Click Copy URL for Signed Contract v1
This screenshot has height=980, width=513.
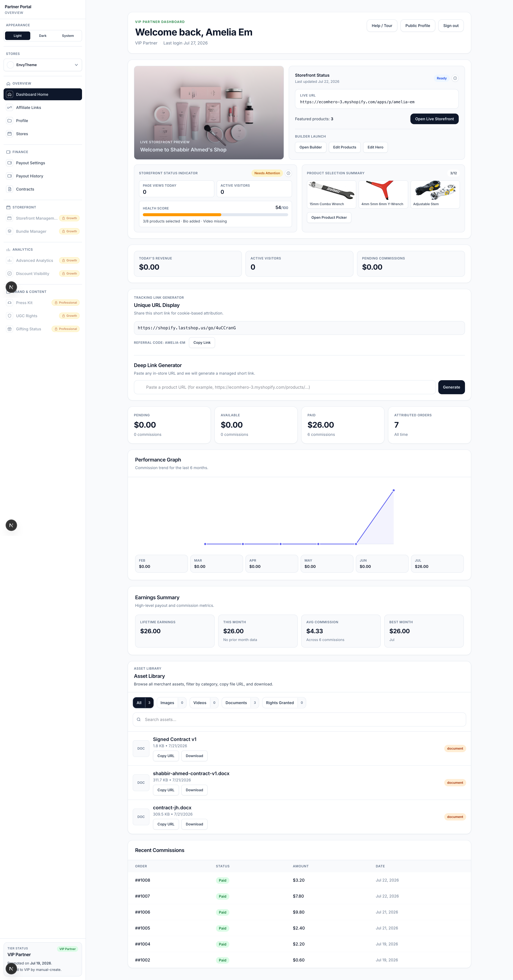coord(166,756)
